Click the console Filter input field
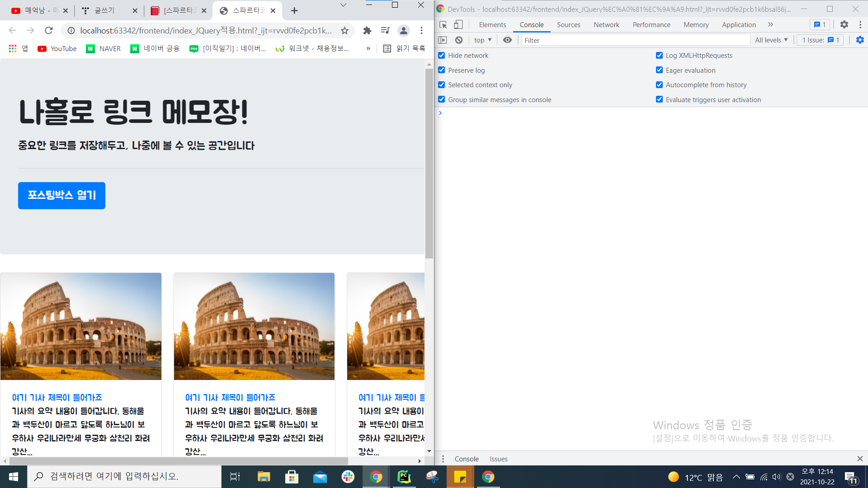This screenshot has width=868, height=488. coord(635,40)
